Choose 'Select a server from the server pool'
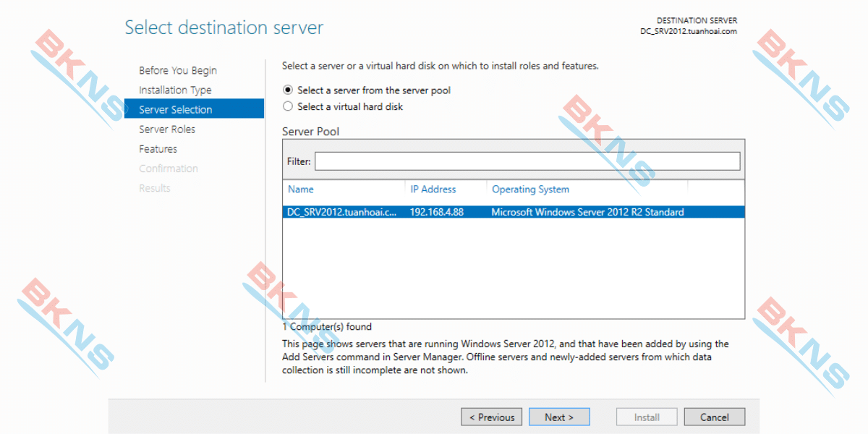Viewport: 868px width, 434px height. pos(289,90)
